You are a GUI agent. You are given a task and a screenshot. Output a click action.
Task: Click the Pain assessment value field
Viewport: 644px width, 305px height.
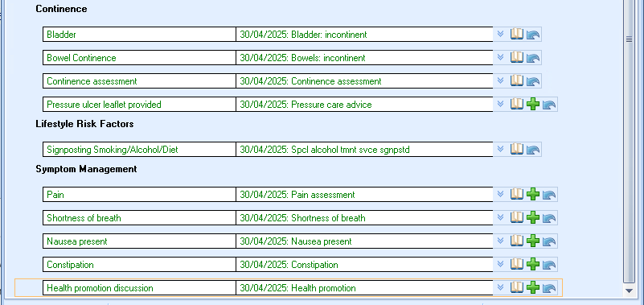364,195
